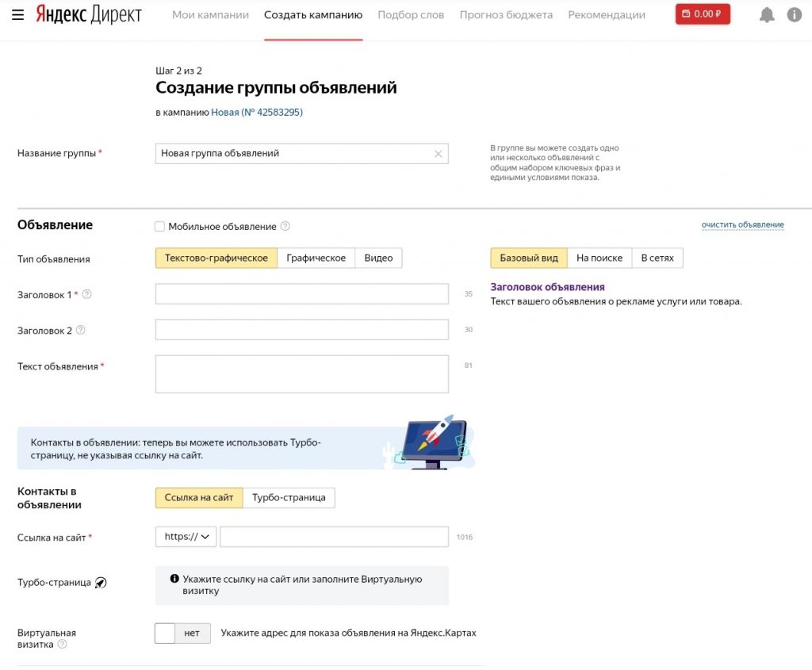Go to Подбор слов tab
Image resolution: width=812 pixels, height=670 pixels.
pos(411,15)
